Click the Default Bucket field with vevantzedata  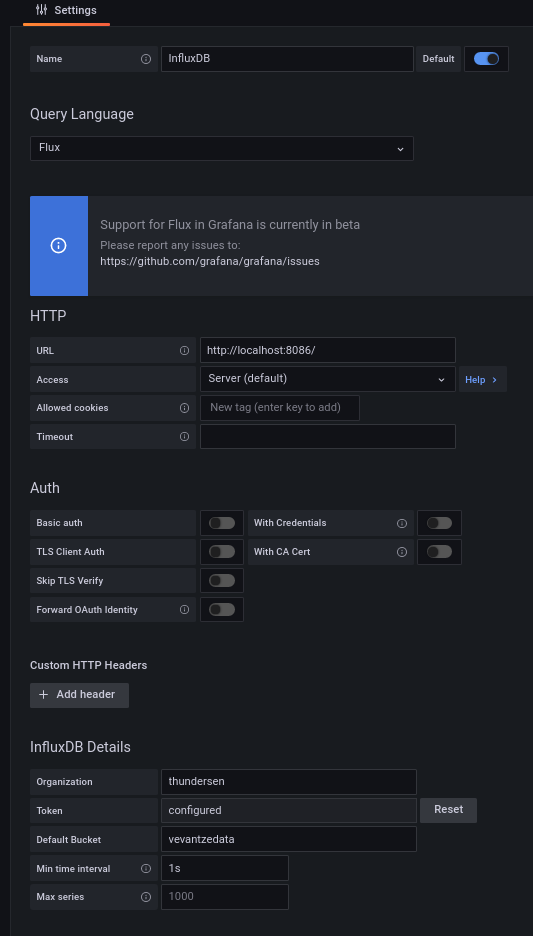[289, 839]
